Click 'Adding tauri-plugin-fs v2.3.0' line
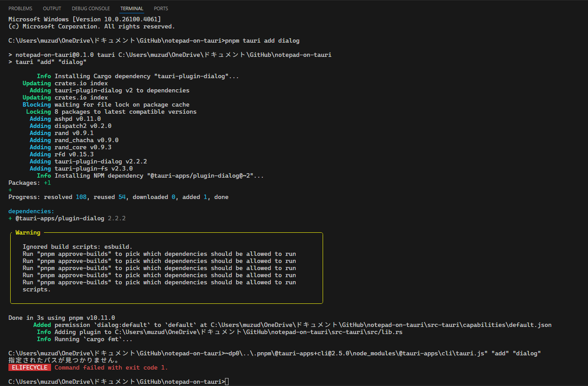Image resolution: width=588 pixels, height=386 pixels. pos(81,169)
